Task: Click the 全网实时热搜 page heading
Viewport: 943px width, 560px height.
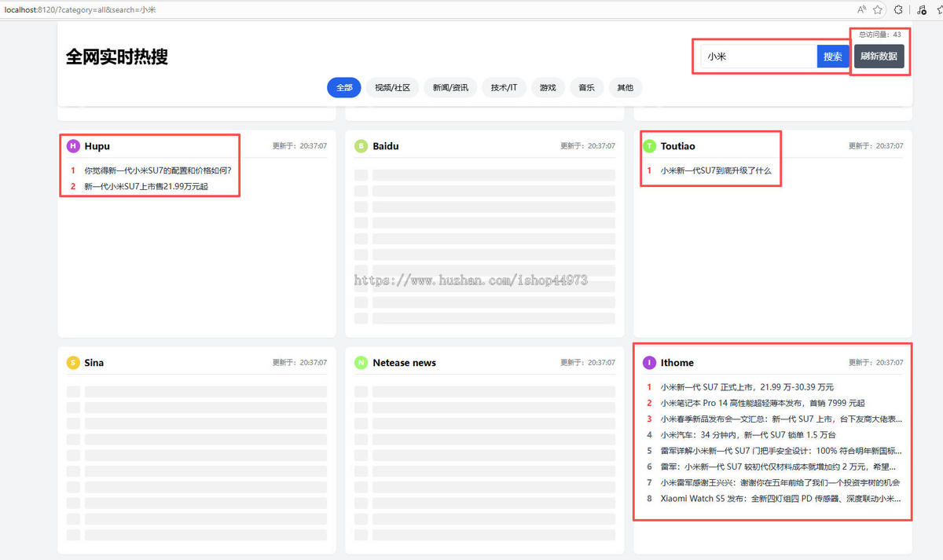Action: click(x=116, y=57)
